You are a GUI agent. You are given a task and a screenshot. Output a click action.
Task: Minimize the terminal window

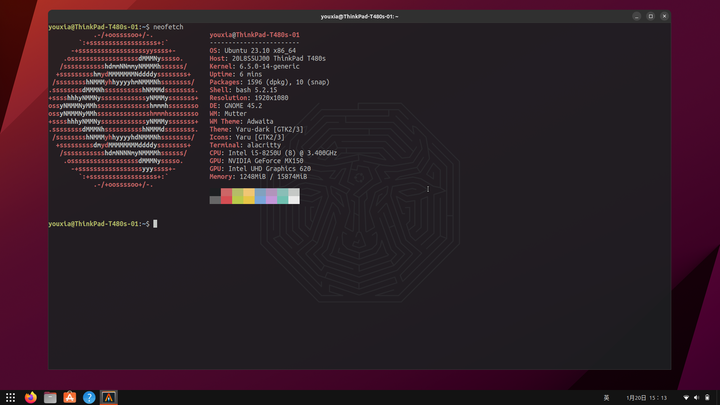click(636, 16)
